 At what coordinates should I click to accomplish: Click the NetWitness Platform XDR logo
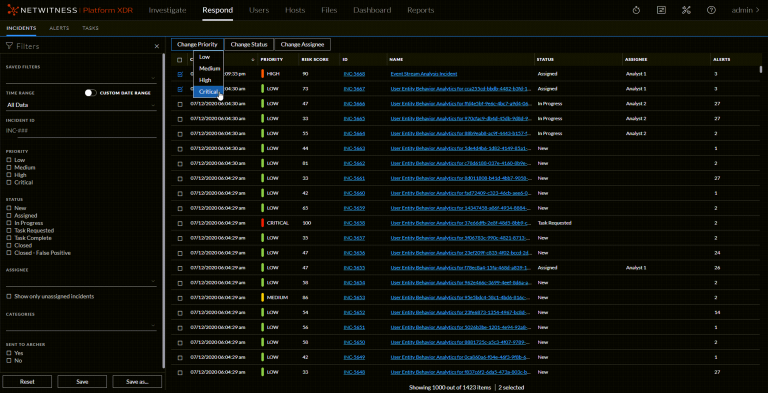[x=71, y=10]
